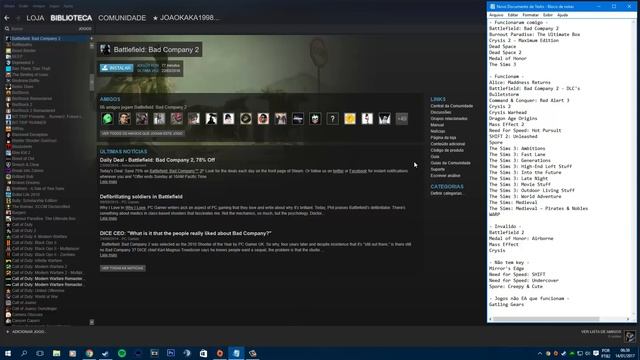Go back with the Steam back arrow
The width and height of the screenshot is (640, 360).
[x=7, y=18]
